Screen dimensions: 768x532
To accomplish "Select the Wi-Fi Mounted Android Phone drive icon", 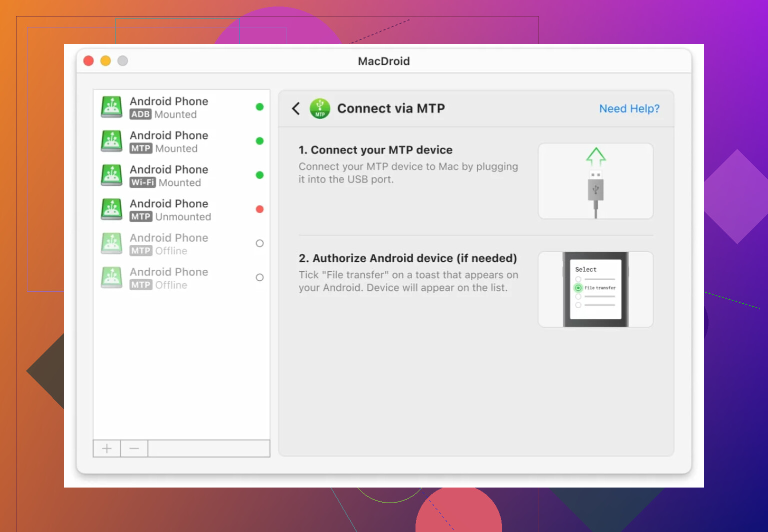I will (111, 175).
